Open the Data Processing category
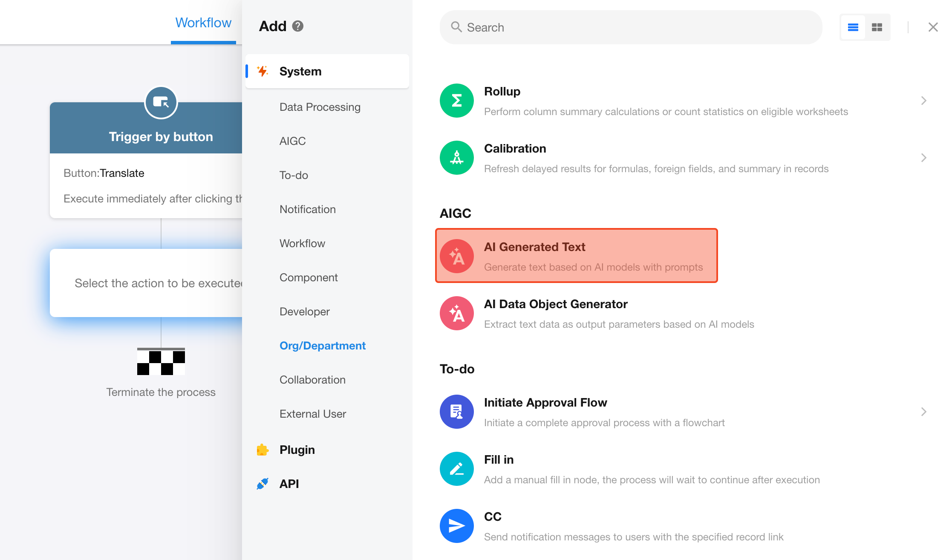Screen dimensions: 952x560 tap(320, 107)
